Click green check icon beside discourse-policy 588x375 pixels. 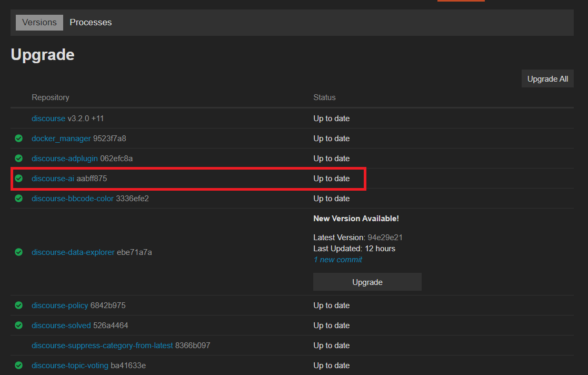pos(19,305)
